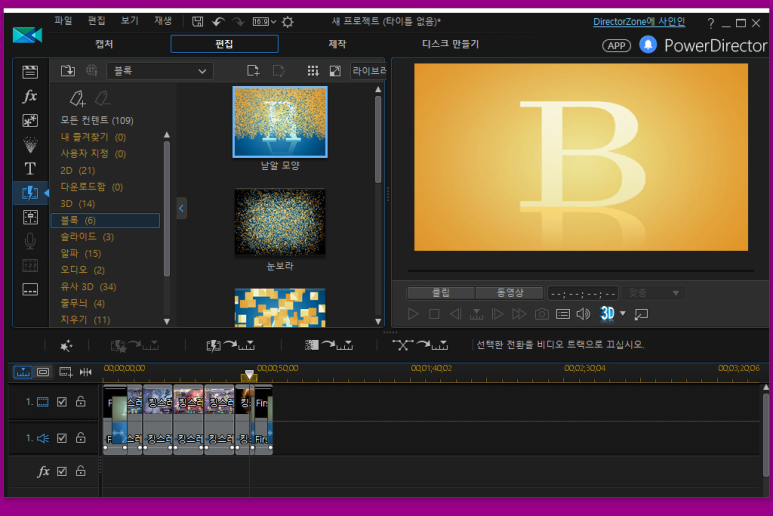This screenshot has width=773, height=516.
Task: Click the APP button
Action: tap(616, 46)
